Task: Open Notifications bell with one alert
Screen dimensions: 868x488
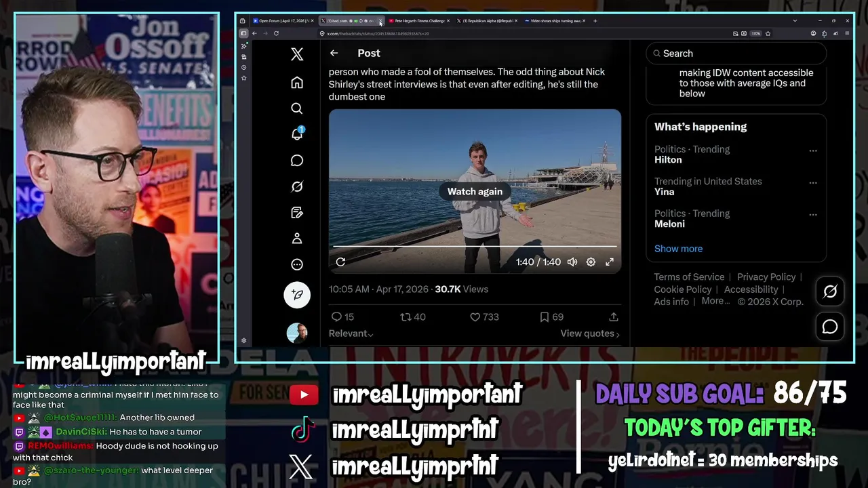Action: 297,134
